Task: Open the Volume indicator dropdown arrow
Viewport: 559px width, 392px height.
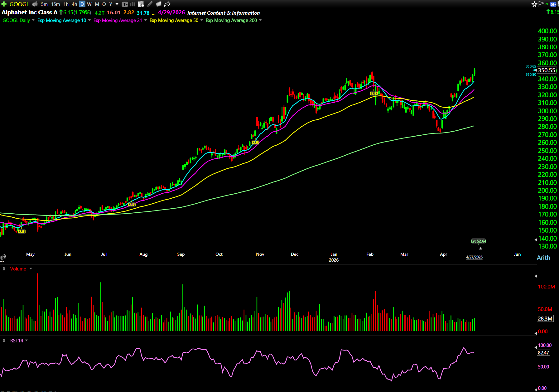Action: pos(31,269)
